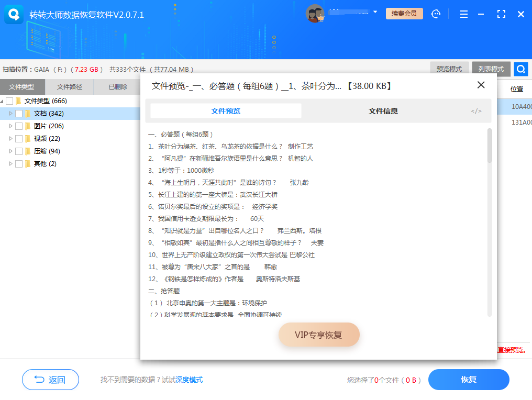This screenshot has height=400, width=532.
Task: Expand the 图片 tree node
Action: click(10, 126)
